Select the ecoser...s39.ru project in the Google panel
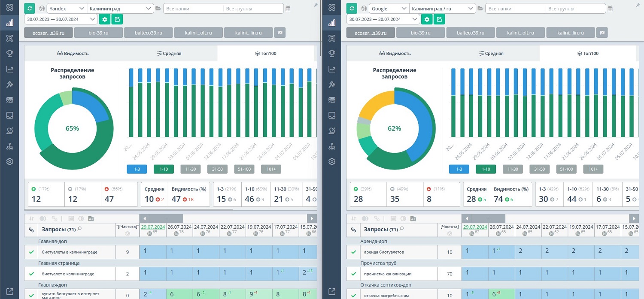 tap(371, 33)
